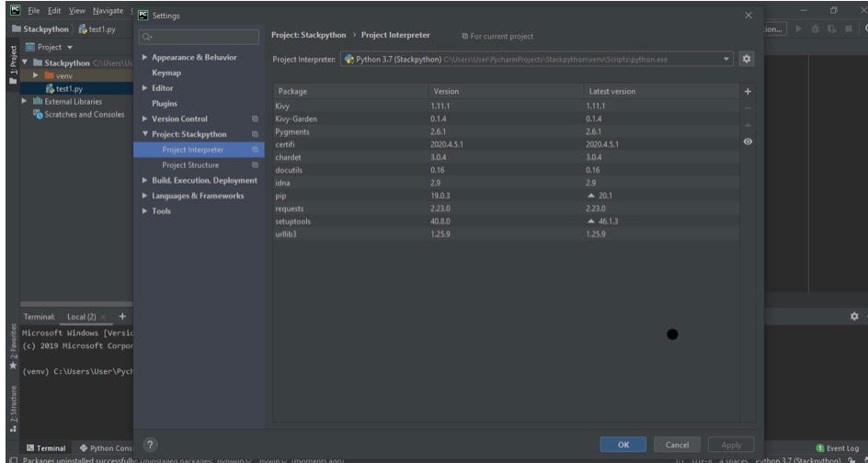Open the File menu
The width and height of the screenshot is (868, 463).
pos(34,11)
